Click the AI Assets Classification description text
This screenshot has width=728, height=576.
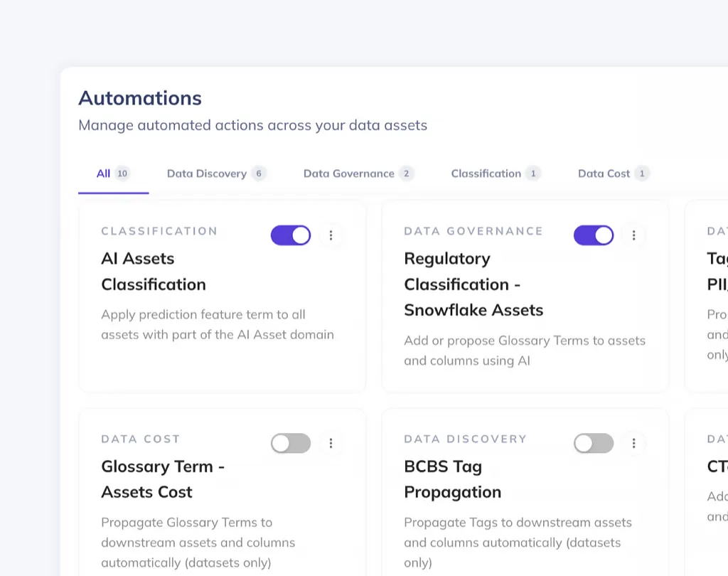217,324
